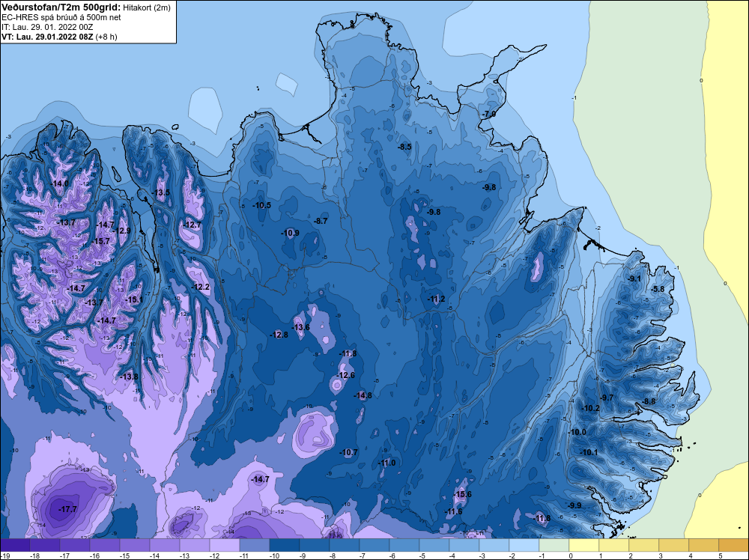Click the temperature value -12.7
This screenshot has width=749, height=560.
click(192, 225)
